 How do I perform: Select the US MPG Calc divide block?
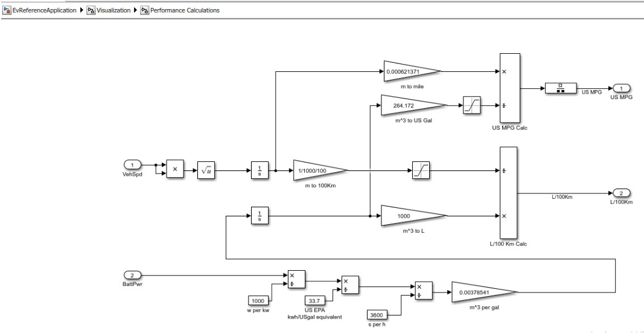509,88
